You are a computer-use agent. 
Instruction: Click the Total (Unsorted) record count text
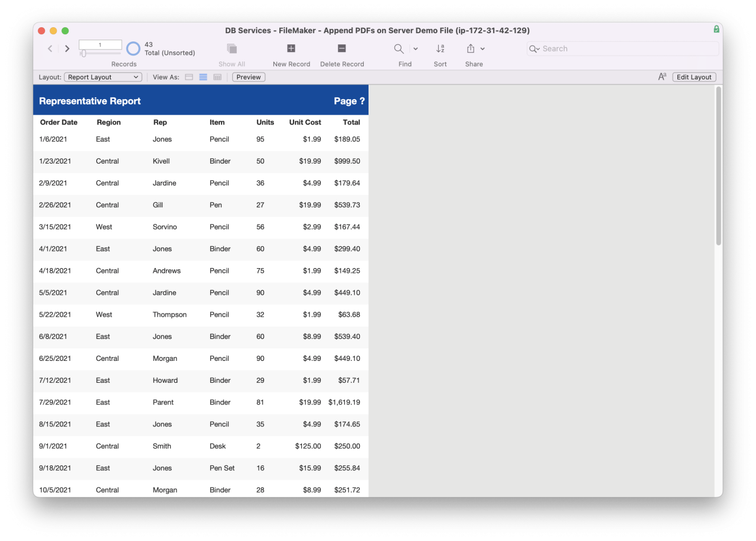pos(170,53)
